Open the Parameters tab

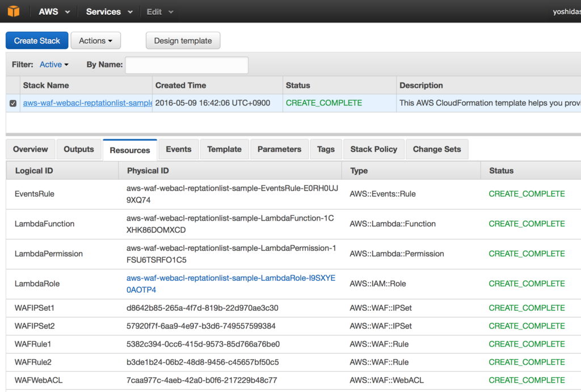pos(279,149)
